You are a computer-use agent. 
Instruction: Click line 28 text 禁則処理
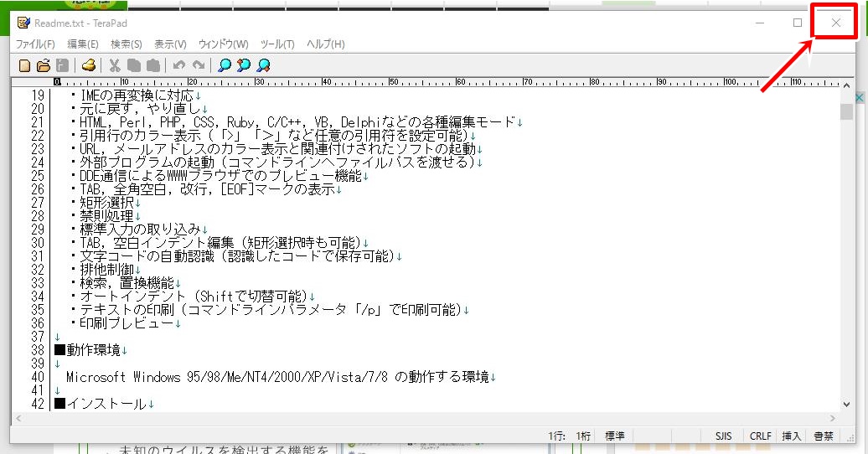click(x=107, y=216)
